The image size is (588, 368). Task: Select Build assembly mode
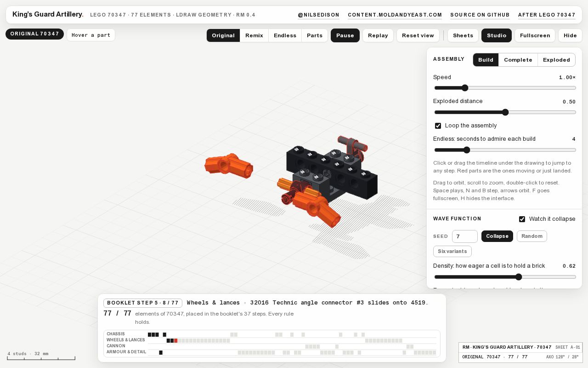click(x=486, y=60)
